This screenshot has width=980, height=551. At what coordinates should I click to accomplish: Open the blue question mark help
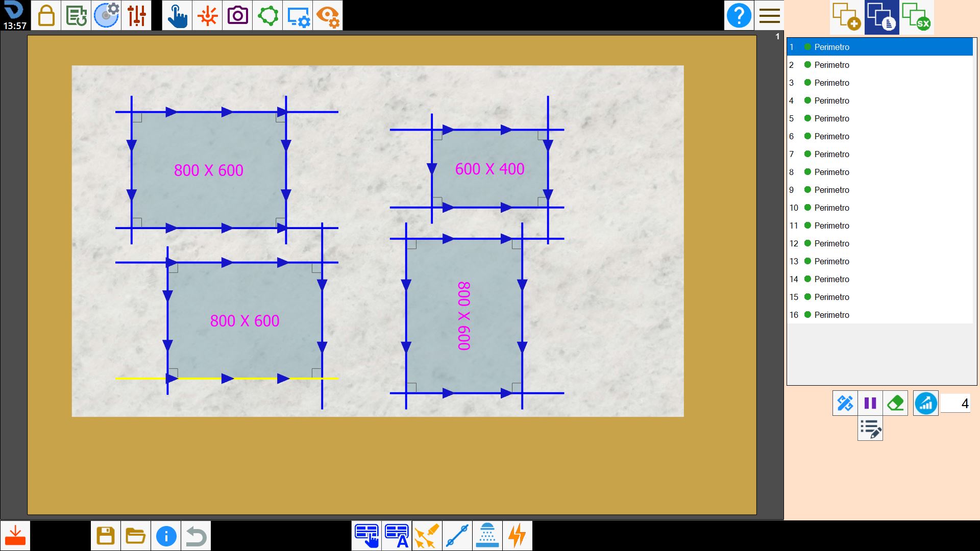(739, 15)
